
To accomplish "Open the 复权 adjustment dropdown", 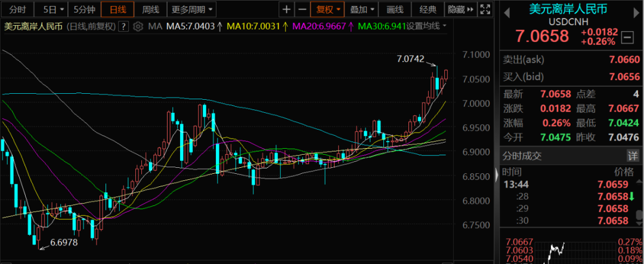I will tap(329, 10).
